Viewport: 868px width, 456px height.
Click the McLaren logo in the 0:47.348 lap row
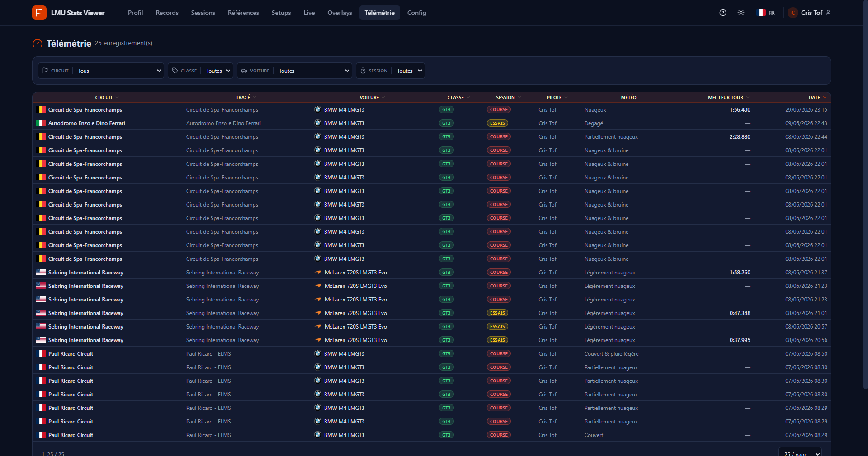pyautogui.click(x=318, y=313)
